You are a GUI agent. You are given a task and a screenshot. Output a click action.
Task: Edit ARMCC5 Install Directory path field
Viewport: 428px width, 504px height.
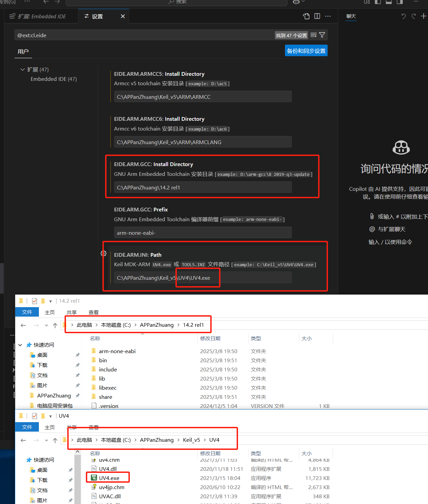(x=203, y=97)
